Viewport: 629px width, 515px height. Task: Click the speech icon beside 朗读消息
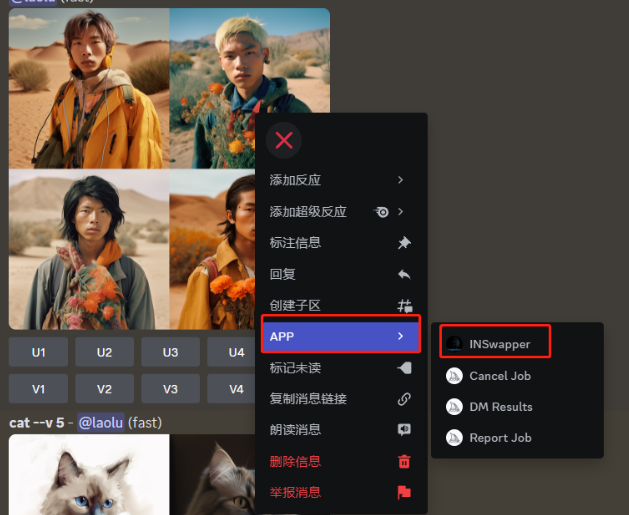404,430
